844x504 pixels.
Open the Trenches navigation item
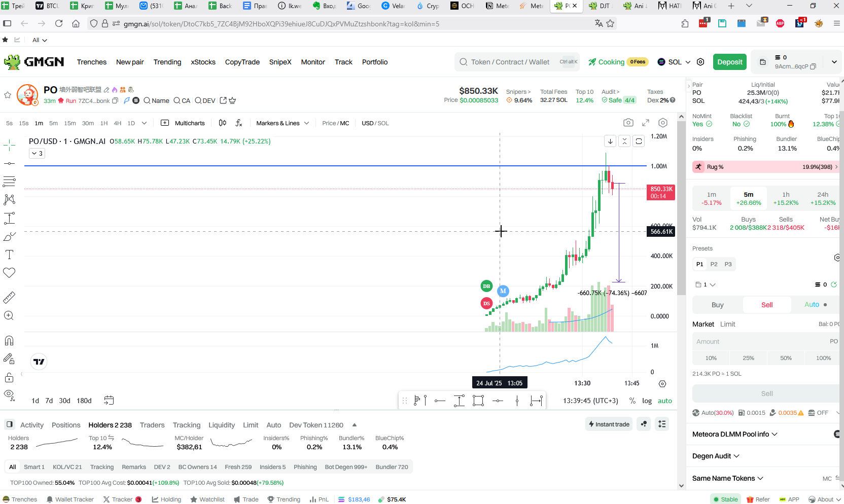pos(92,62)
